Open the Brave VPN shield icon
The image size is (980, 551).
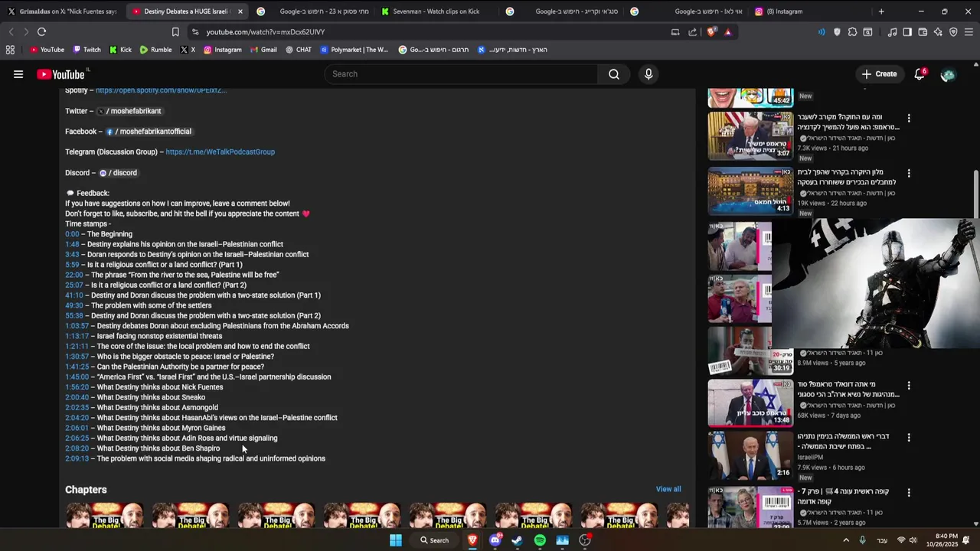pos(953,32)
